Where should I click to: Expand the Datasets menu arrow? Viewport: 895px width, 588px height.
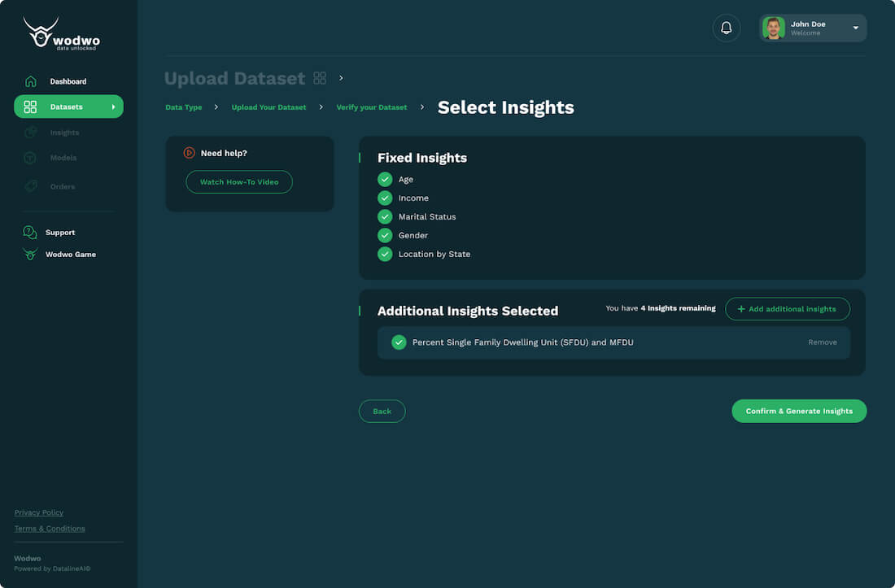[114, 107]
